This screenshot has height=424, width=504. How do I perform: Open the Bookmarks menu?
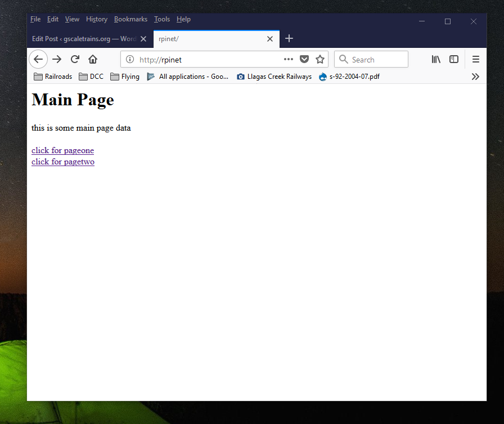click(131, 19)
